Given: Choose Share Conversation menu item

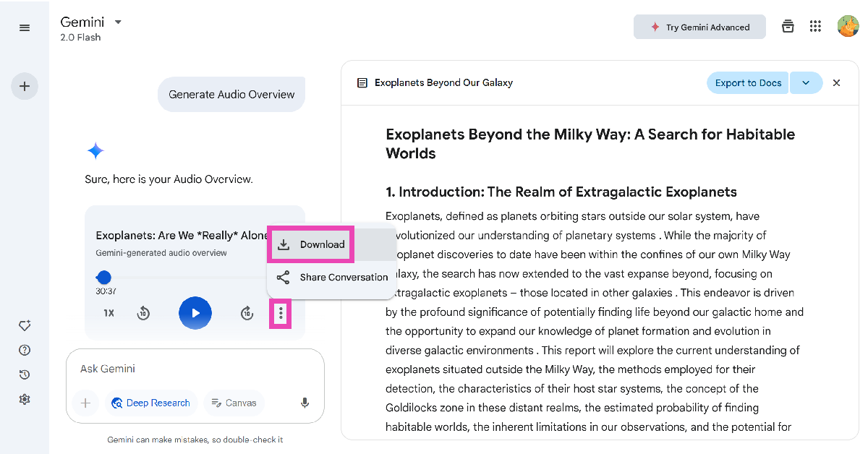Looking at the screenshot, I should pyautogui.click(x=333, y=278).
